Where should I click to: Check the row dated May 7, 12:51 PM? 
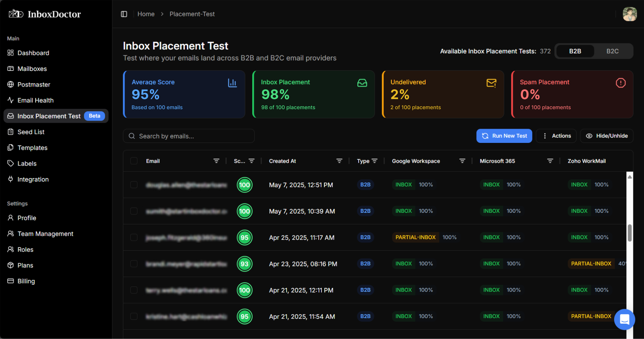(x=134, y=185)
